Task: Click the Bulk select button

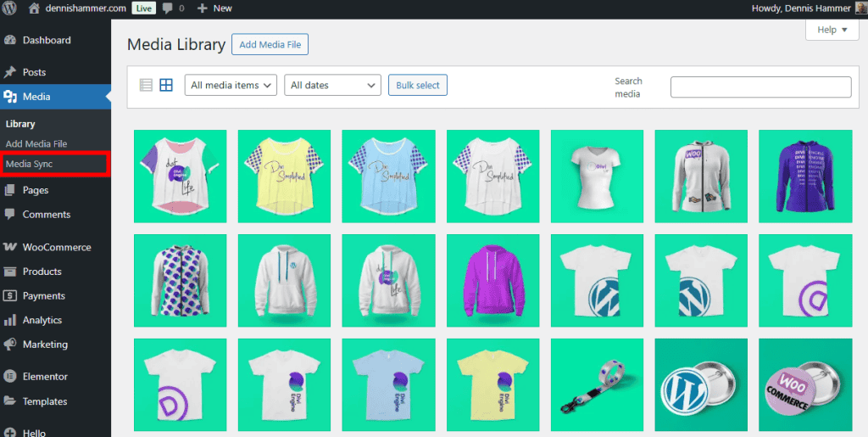Action: [x=418, y=86]
